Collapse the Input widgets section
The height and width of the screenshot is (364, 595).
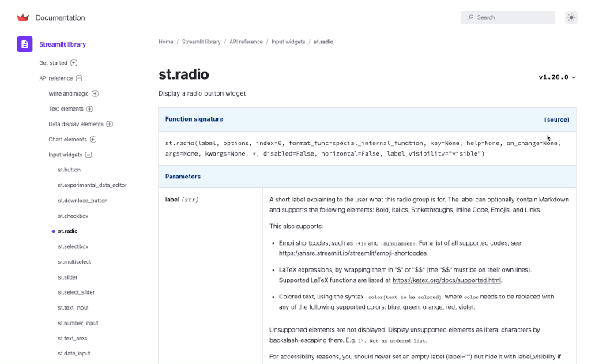88,155
